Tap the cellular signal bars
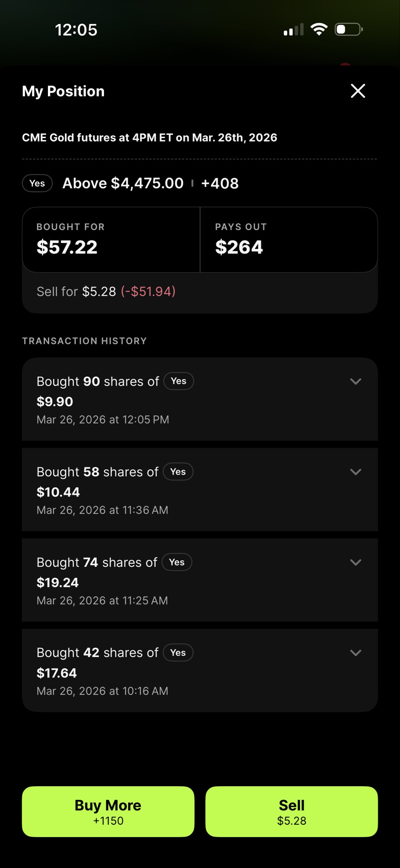Viewport: 400px width, 868px height. point(294,30)
